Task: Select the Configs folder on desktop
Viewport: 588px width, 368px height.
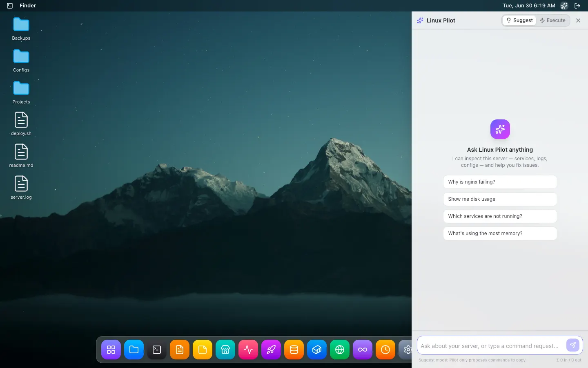Action: (x=21, y=61)
